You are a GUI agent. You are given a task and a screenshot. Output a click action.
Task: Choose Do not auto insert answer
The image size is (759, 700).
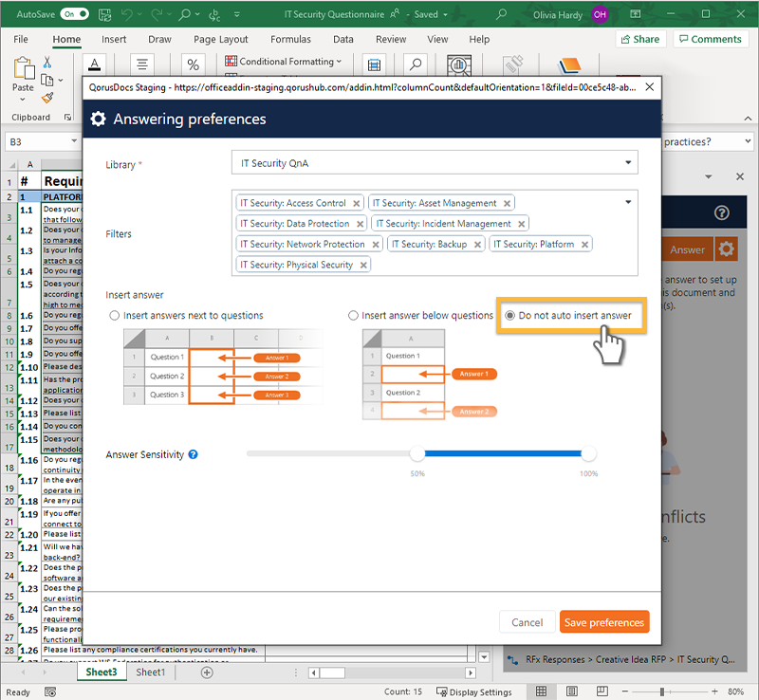point(510,316)
